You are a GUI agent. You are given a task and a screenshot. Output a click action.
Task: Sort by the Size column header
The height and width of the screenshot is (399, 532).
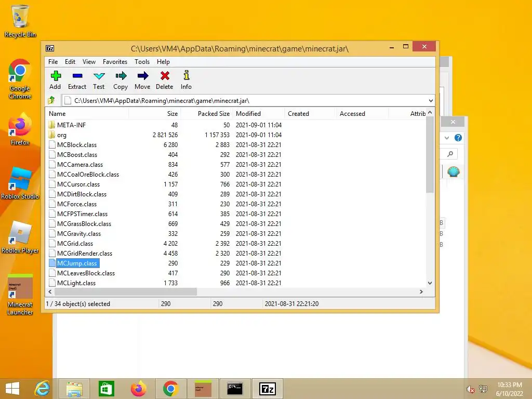click(x=154, y=114)
